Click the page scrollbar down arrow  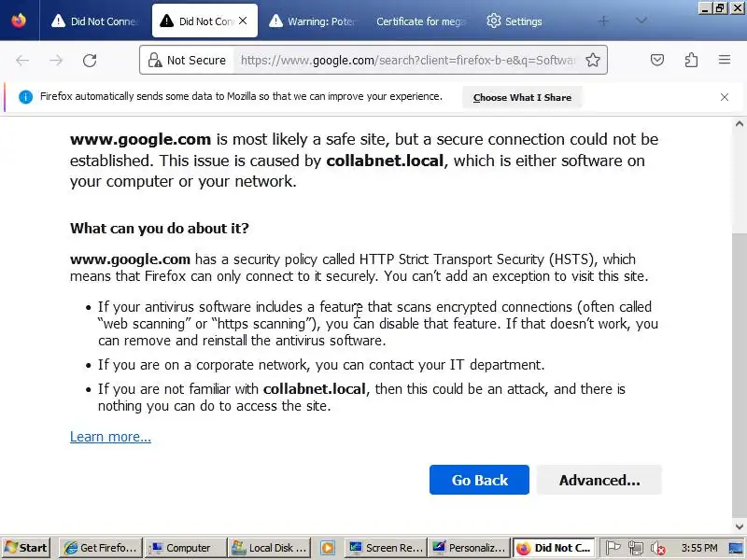(739, 526)
